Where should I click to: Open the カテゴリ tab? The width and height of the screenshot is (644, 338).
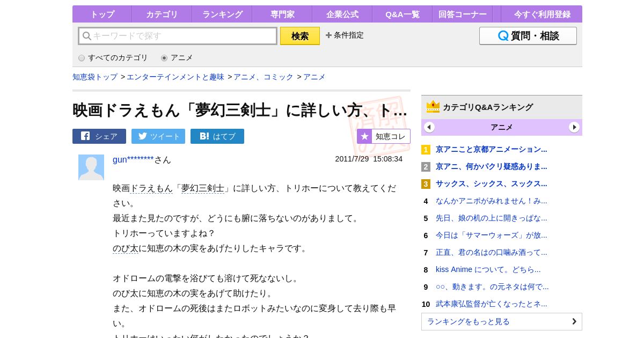tap(162, 14)
